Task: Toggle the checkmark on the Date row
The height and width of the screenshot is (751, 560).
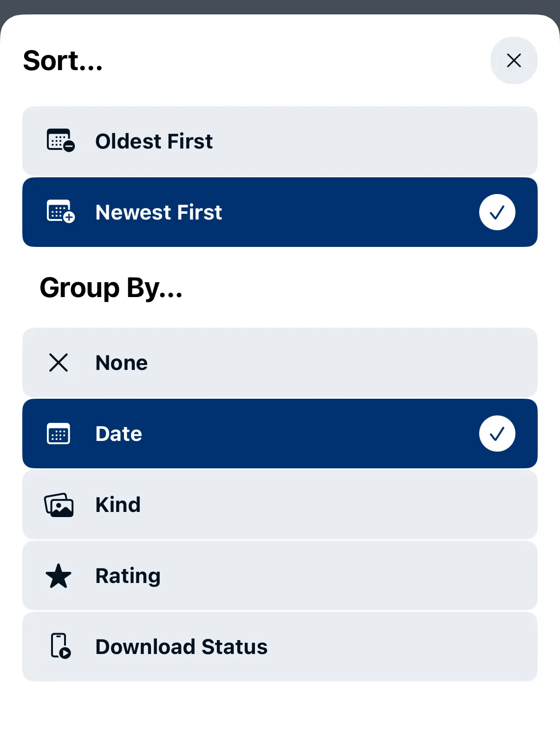Action: (x=497, y=434)
